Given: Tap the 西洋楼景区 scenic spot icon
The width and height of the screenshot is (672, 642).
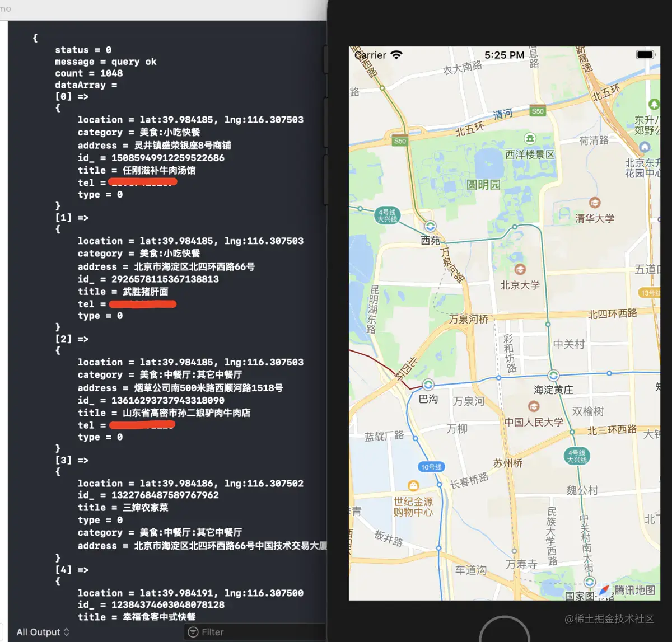Looking at the screenshot, I should point(529,138).
